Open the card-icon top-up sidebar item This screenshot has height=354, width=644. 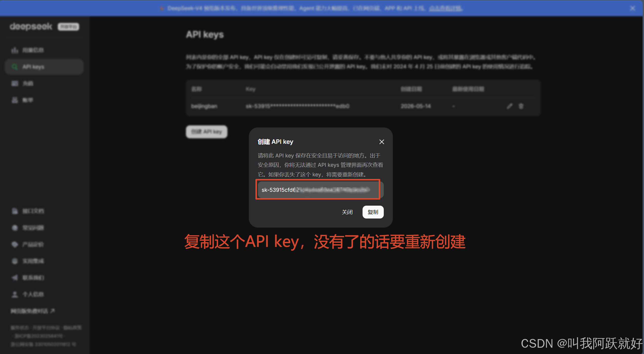(44, 84)
